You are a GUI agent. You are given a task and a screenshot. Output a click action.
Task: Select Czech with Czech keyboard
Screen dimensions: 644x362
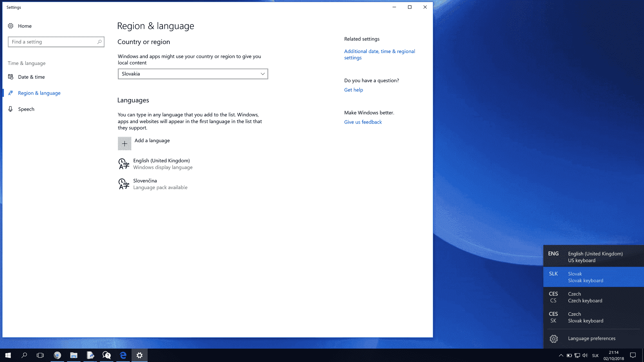click(593, 297)
